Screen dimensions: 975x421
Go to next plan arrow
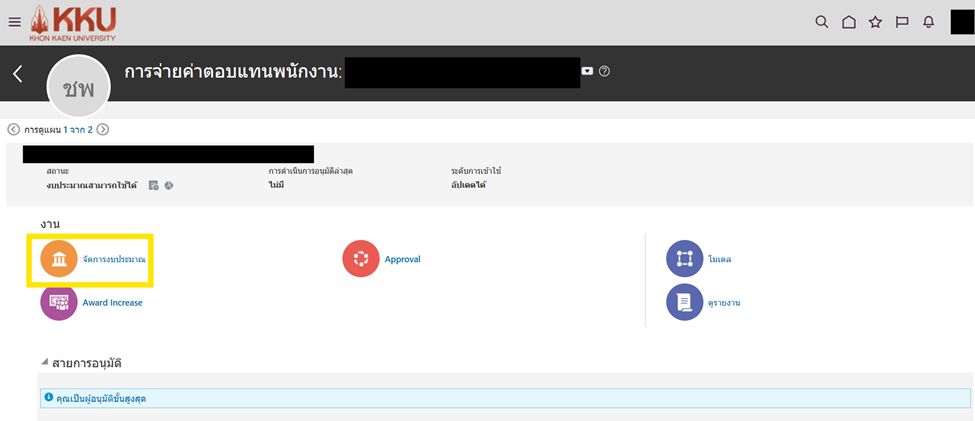(103, 129)
